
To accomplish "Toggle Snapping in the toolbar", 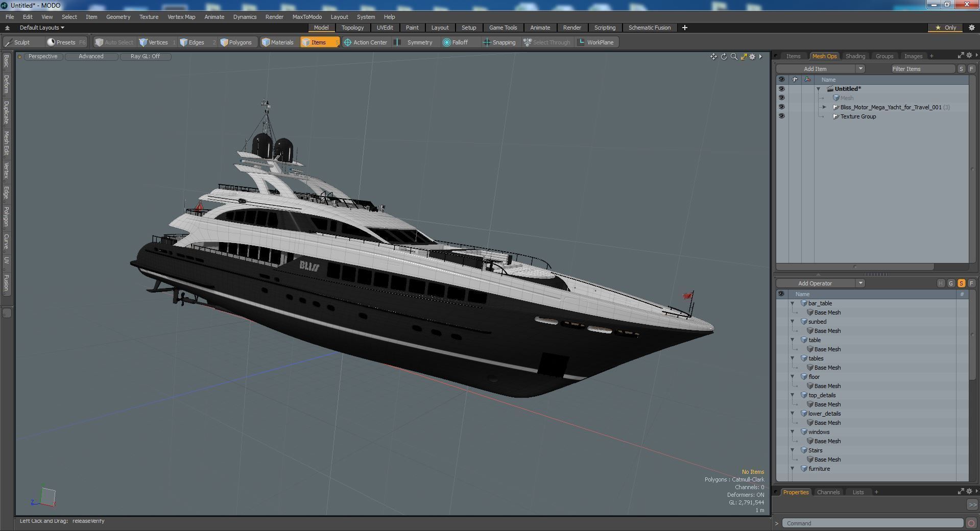I will pyautogui.click(x=499, y=42).
